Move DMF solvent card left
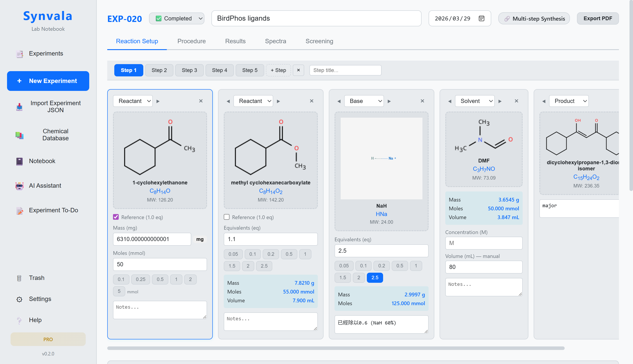 coord(450,101)
